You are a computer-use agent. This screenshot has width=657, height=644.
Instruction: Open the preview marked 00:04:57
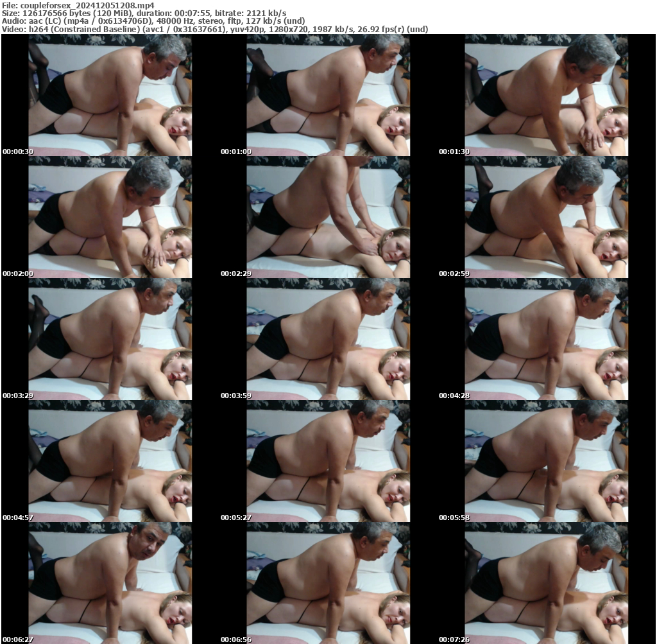pos(109,461)
